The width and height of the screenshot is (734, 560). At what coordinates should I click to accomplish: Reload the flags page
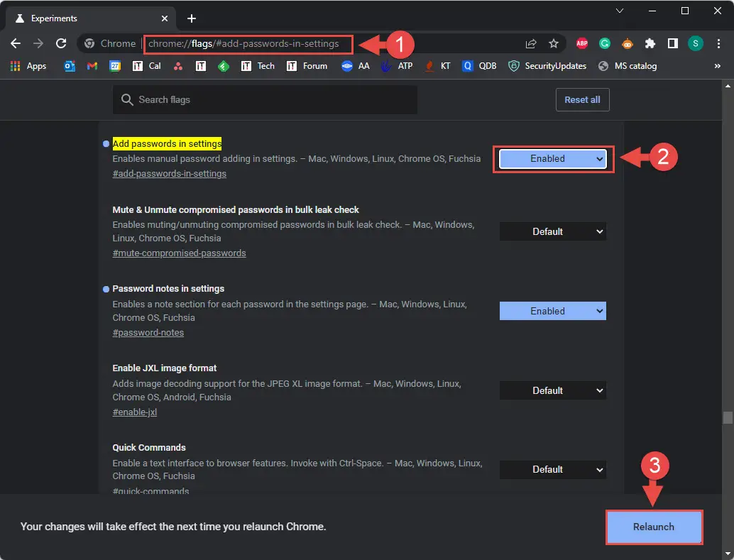(61, 43)
